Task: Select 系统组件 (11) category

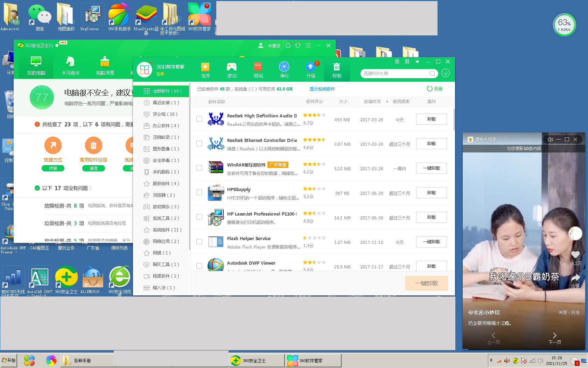Action: 161,230
